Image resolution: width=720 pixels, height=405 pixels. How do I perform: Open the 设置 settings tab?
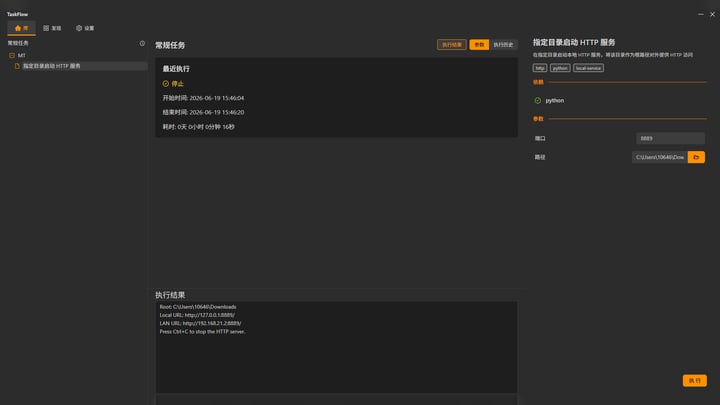tap(85, 28)
